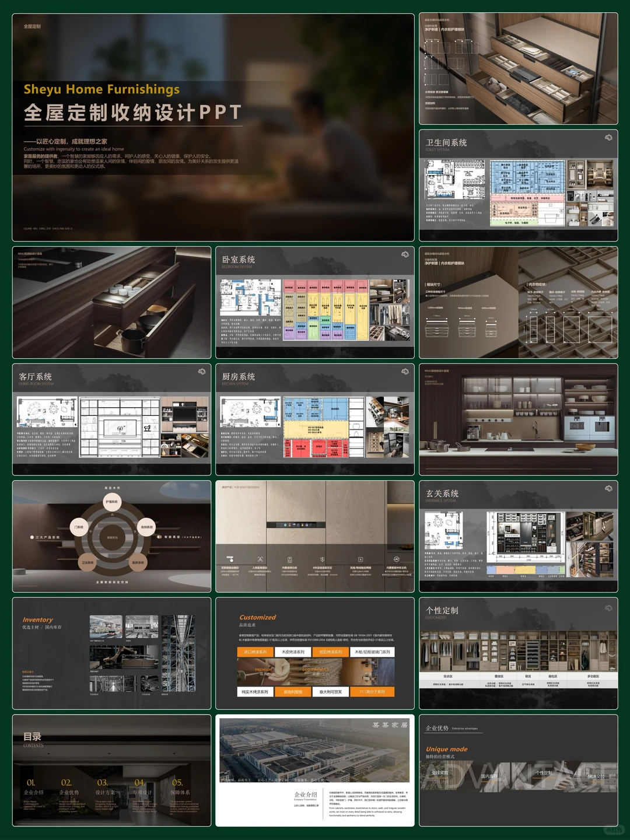Click 快速交付 on Unique mode slide
The width and height of the screenshot is (630, 840).
(x=596, y=776)
